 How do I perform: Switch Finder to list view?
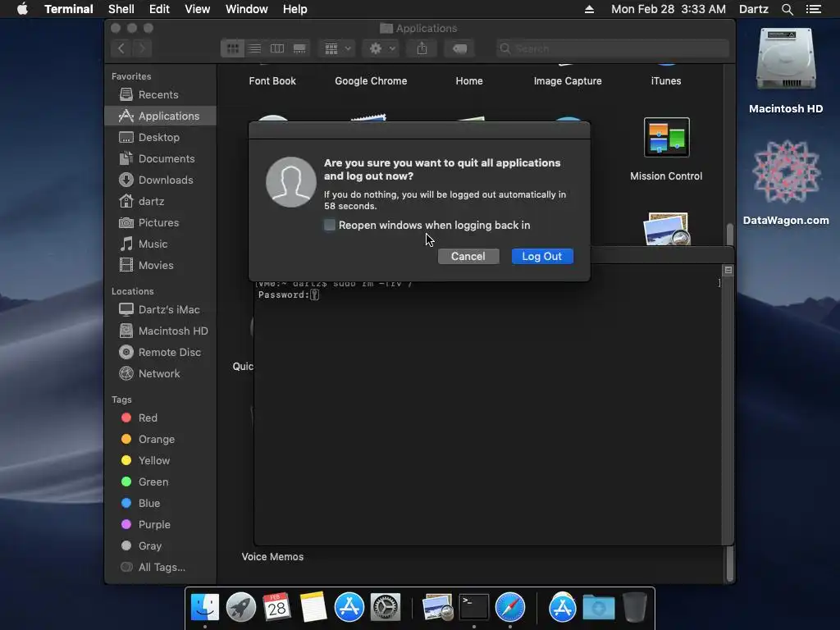255,48
